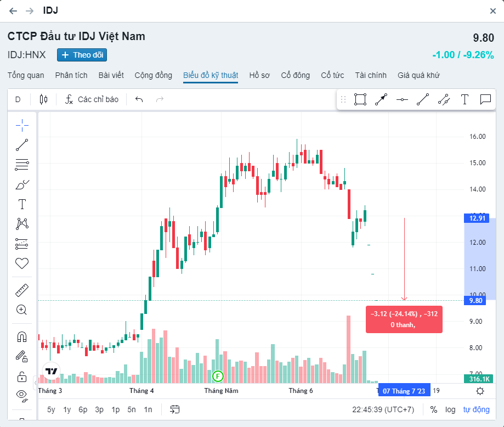Switch to the Tổng quan tab
Viewport: 504px width, 427px height.
pyautogui.click(x=26, y=75)
